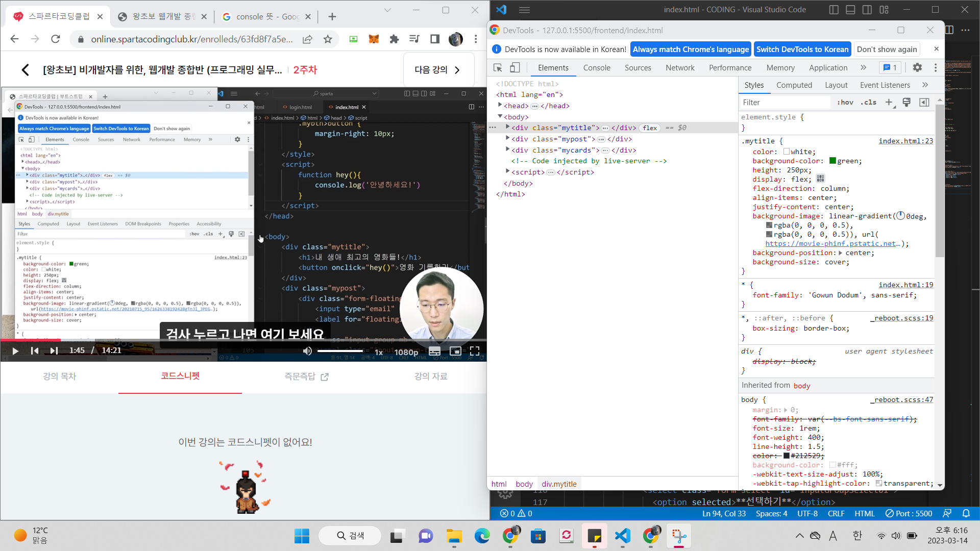Viewport: 980px width, 551px height.
Task: Open the Layout styles pane
Action: pyautogui.click(x=836, y=85)
